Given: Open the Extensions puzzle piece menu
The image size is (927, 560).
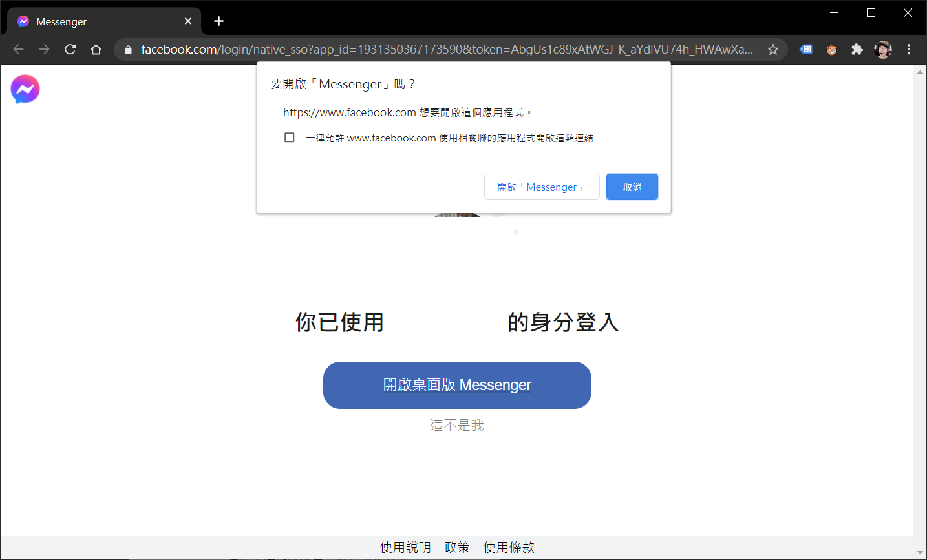Looking at the screenshot, I should pos(857,49).
